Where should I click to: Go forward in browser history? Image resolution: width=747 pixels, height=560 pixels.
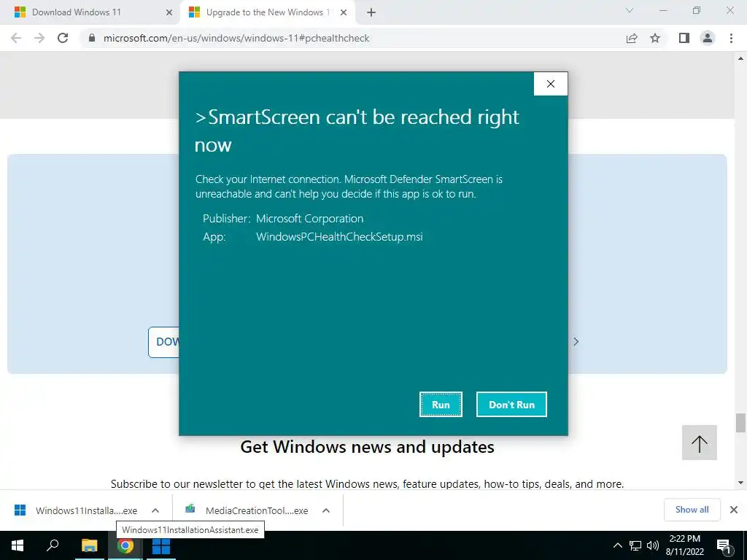coord(39,38)
